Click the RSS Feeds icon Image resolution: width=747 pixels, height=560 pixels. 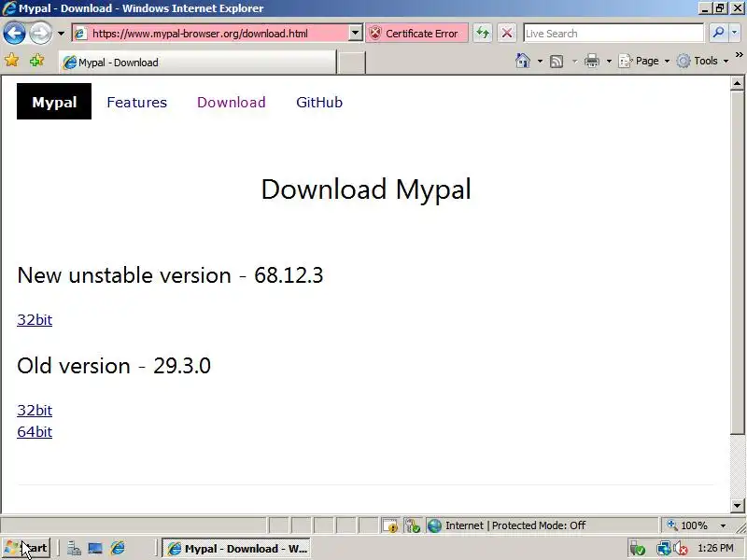click(557, 61)
